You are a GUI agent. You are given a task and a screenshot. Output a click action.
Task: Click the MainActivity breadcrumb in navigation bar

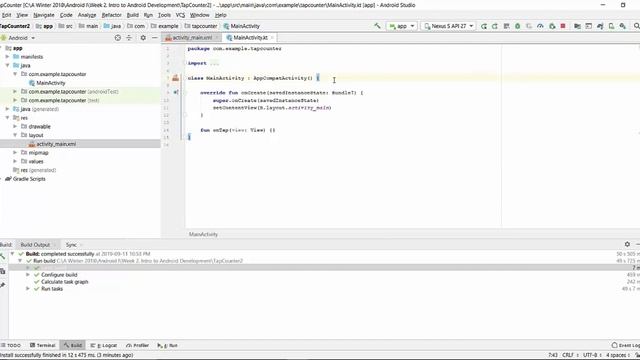[x=241, y=26]
